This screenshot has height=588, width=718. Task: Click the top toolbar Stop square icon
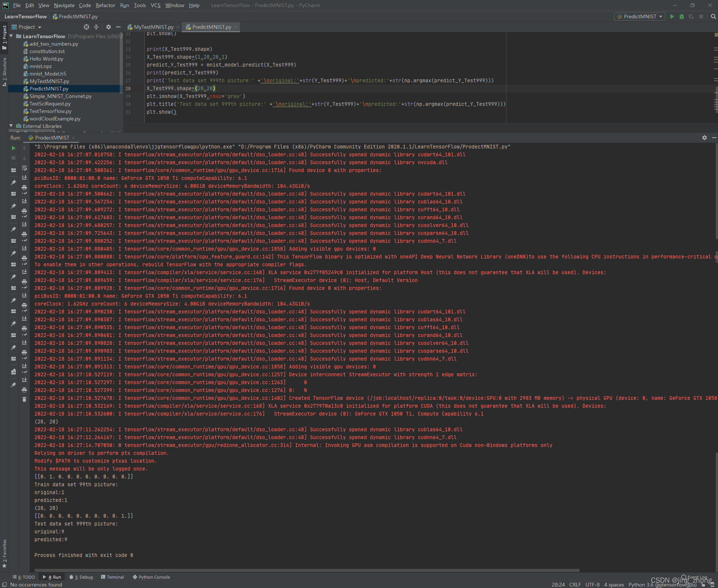(x=701, y=16)
